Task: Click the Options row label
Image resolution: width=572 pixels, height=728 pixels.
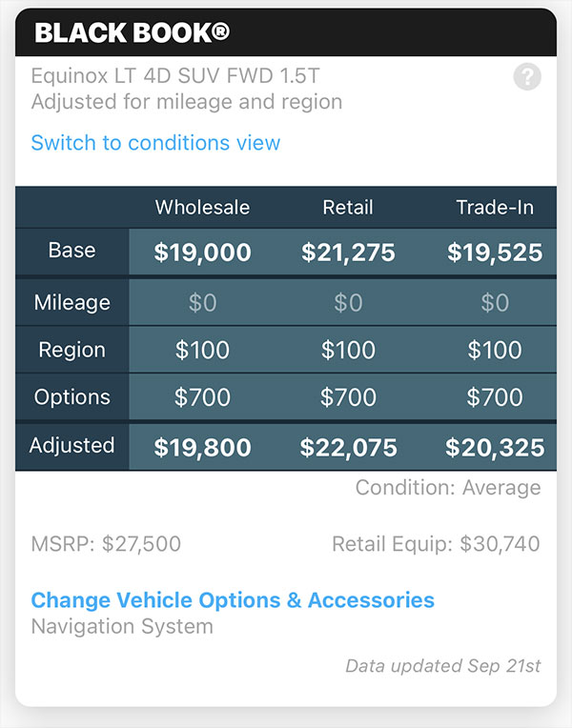Action: coord(72,397)
